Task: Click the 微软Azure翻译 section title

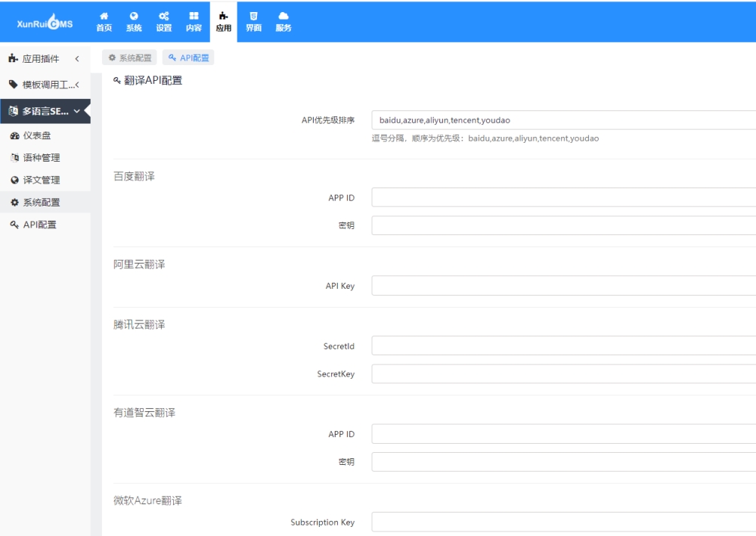Action: (x=147, y=500)
